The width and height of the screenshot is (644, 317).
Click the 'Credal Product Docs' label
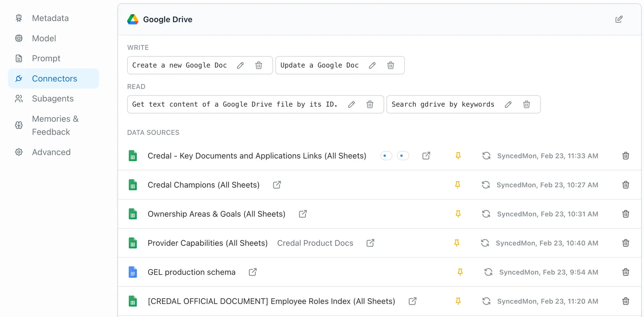point(315,243)
